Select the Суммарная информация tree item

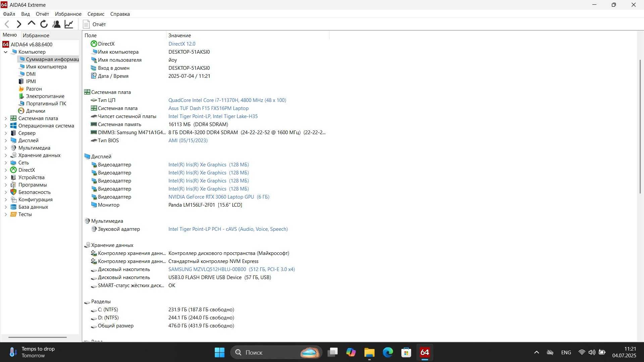tap(48, 59)
